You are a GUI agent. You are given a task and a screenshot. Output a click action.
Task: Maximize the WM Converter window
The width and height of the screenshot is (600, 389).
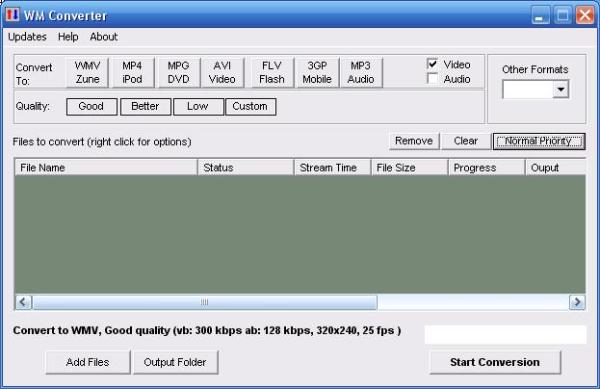[563, 16]
